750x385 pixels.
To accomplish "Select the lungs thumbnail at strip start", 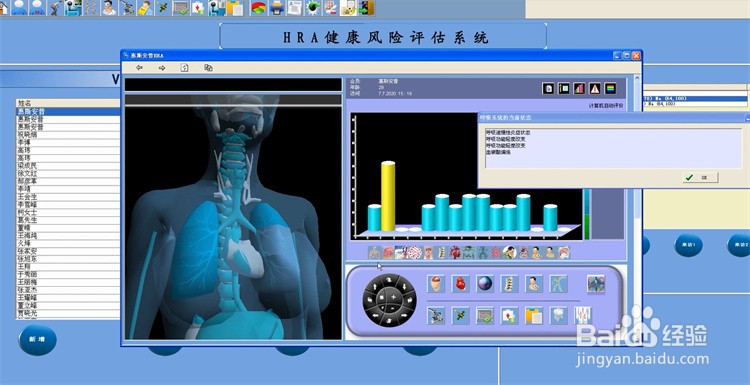I will pos(375,253).
